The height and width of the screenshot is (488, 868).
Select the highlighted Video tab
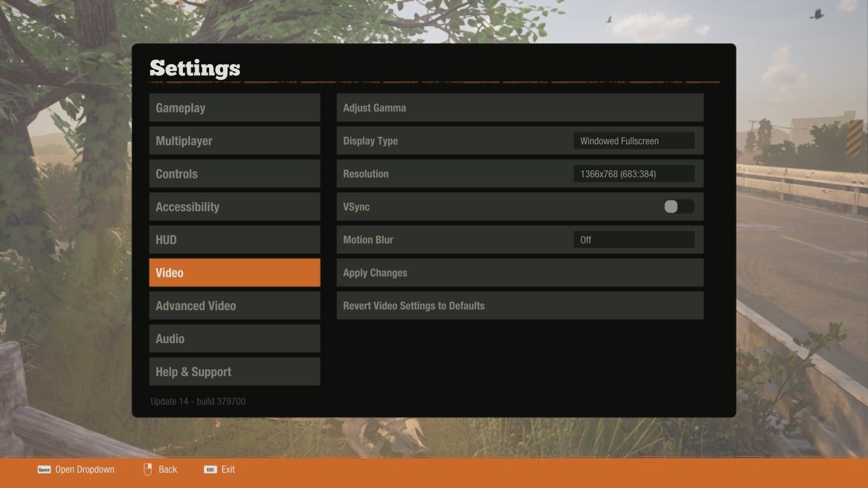pos(234,273)
